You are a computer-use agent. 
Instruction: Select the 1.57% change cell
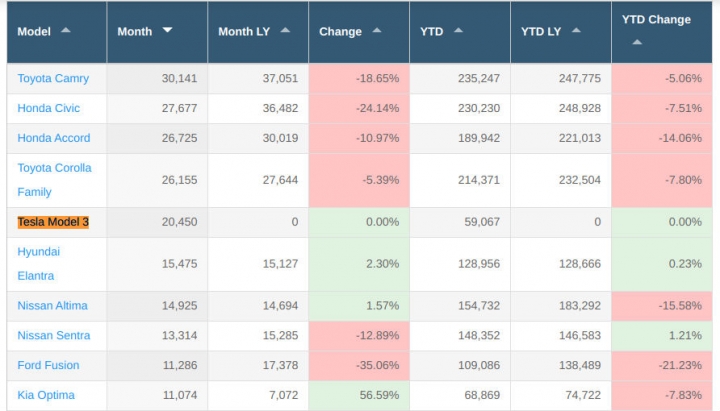(359, 306)
